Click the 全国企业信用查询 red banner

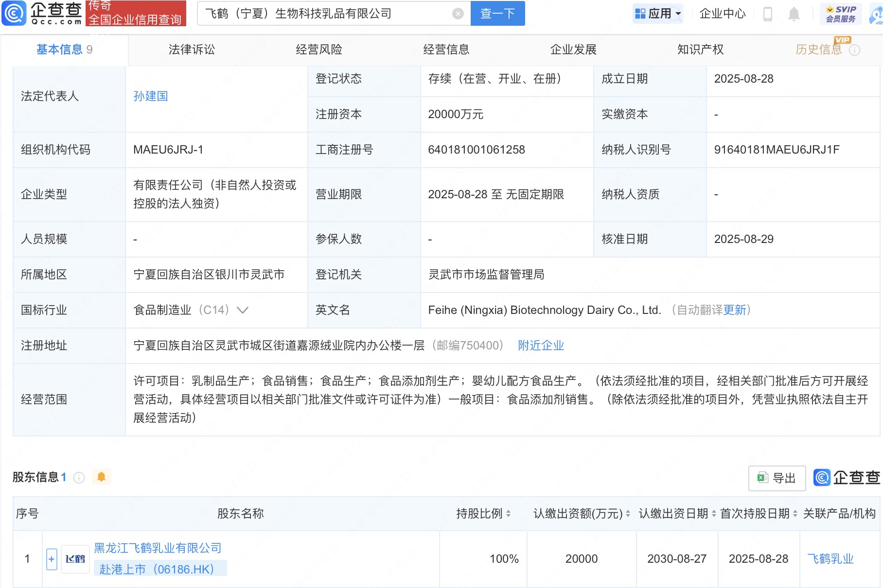(x=136, y=13)
